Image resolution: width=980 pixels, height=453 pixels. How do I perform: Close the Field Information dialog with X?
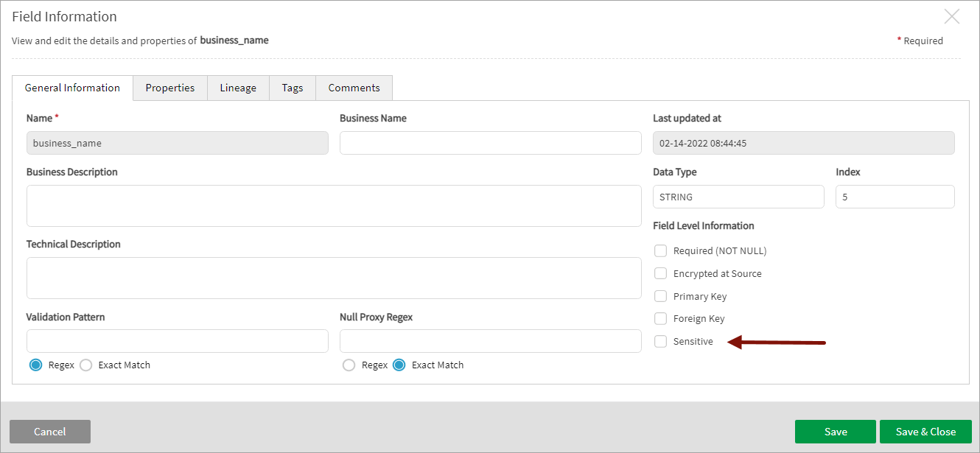tap(952, 17)
